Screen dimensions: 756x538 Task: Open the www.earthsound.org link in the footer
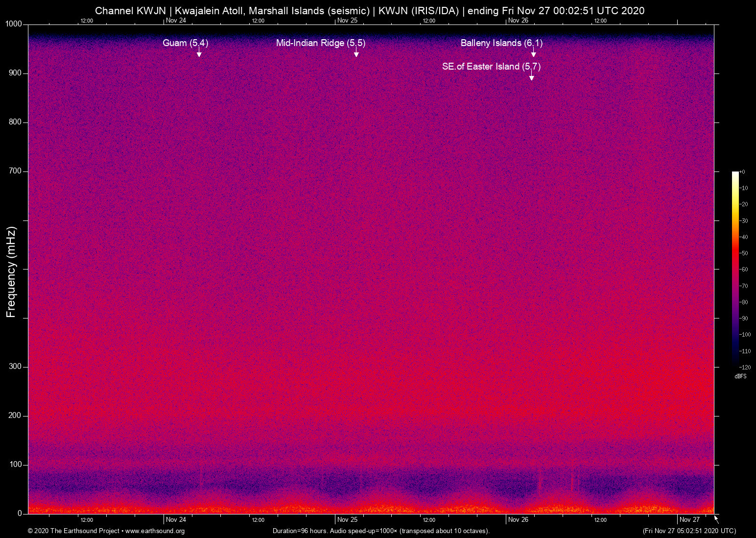[x=155, y=531]
